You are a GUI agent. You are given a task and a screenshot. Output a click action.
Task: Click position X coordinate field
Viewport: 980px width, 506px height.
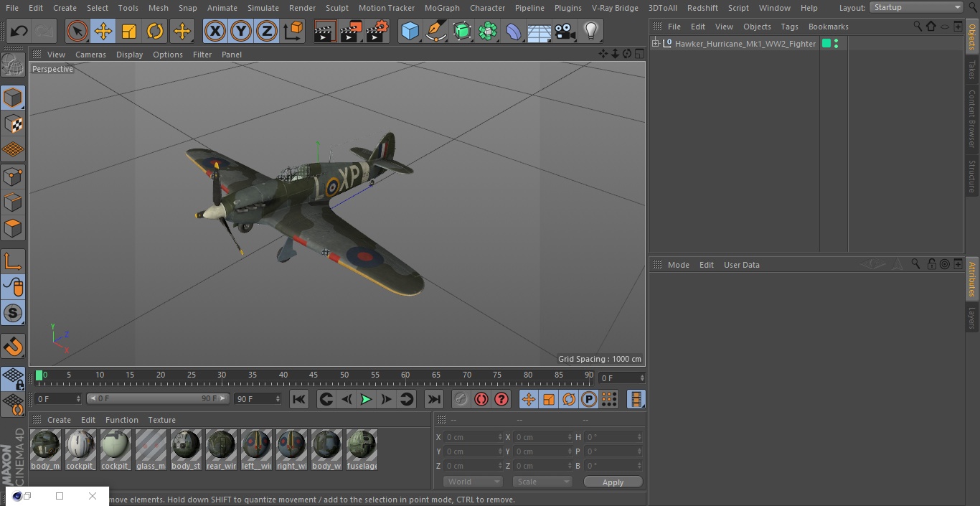[x=473, y=437]
